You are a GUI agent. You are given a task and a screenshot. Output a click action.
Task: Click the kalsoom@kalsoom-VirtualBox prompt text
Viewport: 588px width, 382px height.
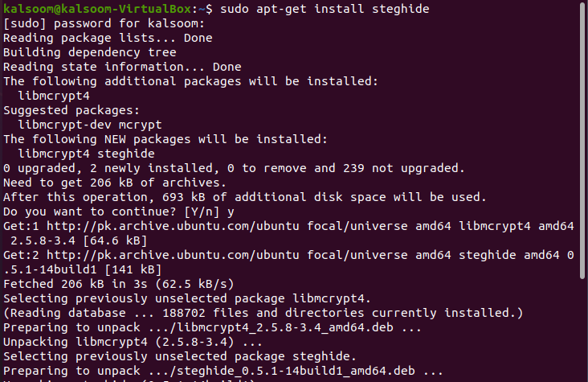[x=97, y=9]
